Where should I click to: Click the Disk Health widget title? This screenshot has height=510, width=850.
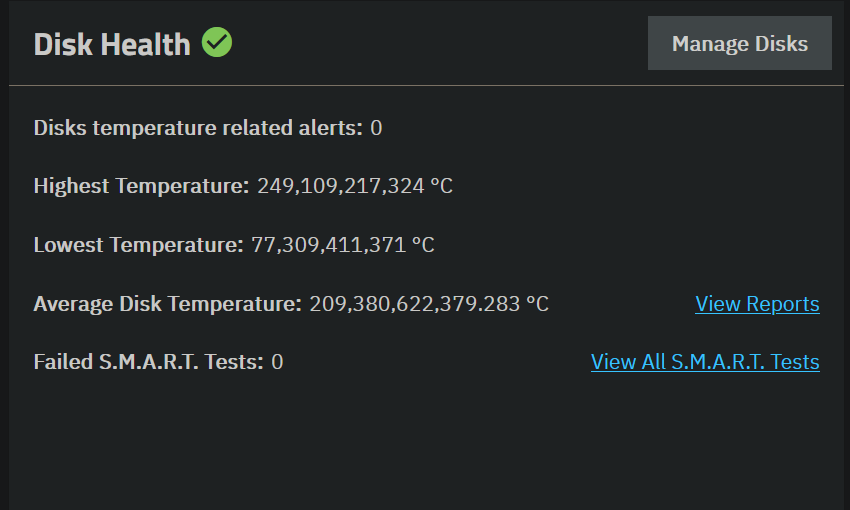112,44
